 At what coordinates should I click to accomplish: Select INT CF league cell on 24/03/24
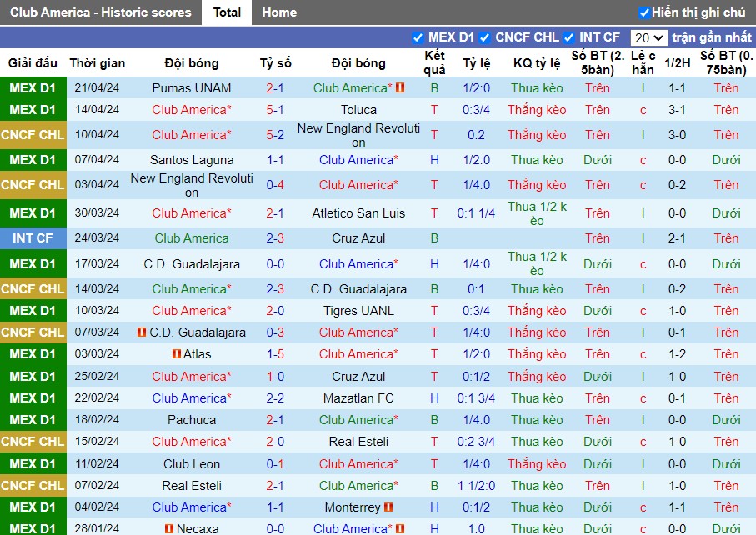[33, 238]
